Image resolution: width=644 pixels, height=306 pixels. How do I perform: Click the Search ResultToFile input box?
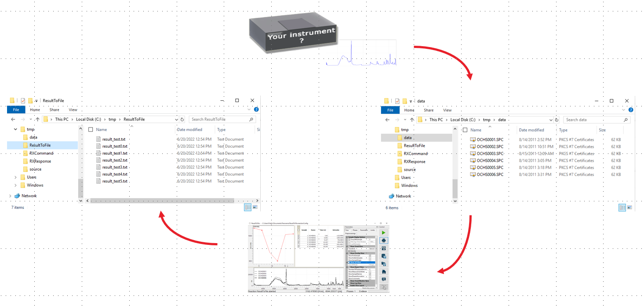(x=220, y=119)
